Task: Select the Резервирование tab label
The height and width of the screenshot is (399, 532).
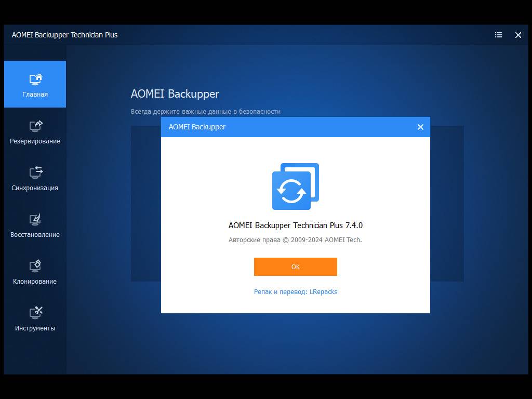Action: pyautogui.click(x=35, y=141)
